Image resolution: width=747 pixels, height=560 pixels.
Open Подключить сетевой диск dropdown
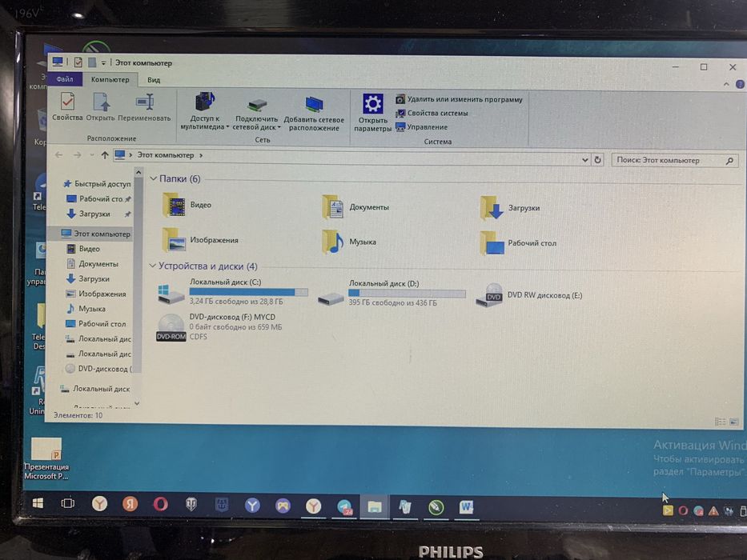(x=256, y=114)
